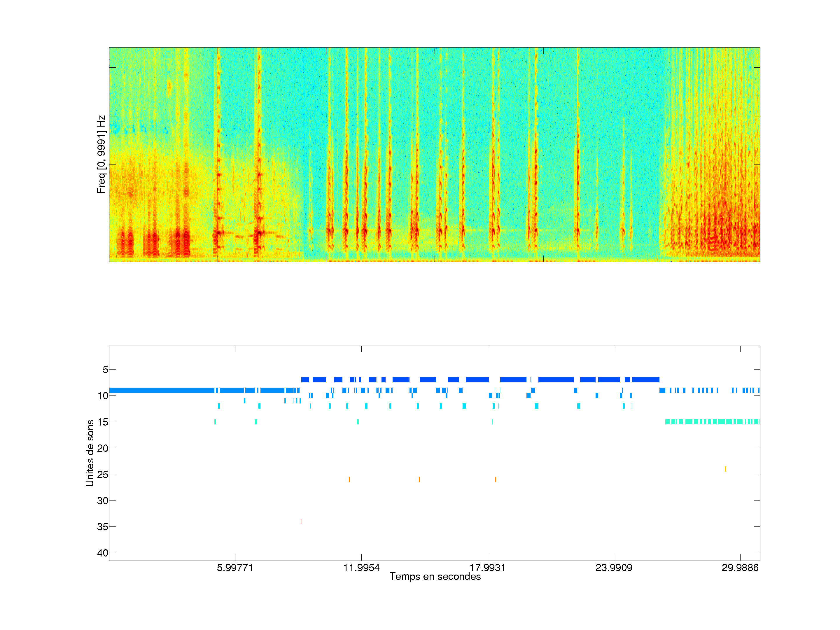Click the leftmost orange marker near unit 26
The height and width of the screenshot is (630, 840).
[x=349, y=480]
